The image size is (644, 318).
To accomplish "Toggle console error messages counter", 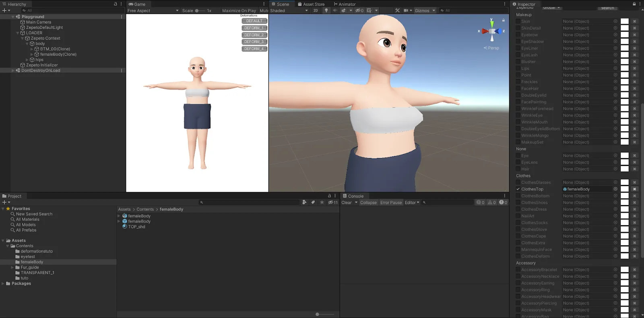I will [504, 202].
